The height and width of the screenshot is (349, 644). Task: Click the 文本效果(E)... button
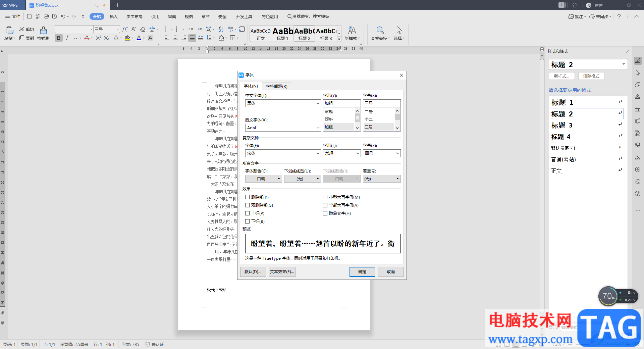pyautogui.click(x=282, y=272)
